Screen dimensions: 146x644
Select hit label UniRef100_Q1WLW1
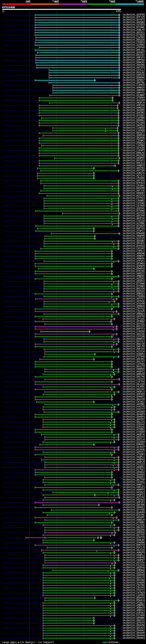134,540
